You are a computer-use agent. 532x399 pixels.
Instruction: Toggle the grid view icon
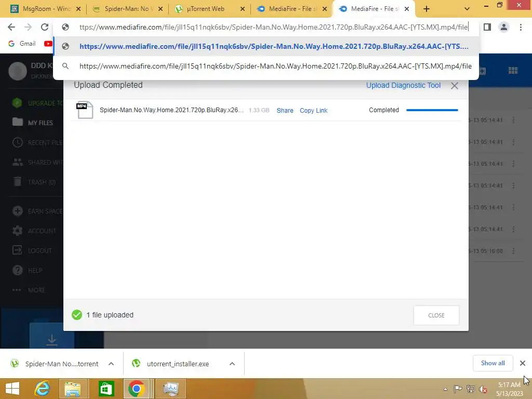pos(513,71)
